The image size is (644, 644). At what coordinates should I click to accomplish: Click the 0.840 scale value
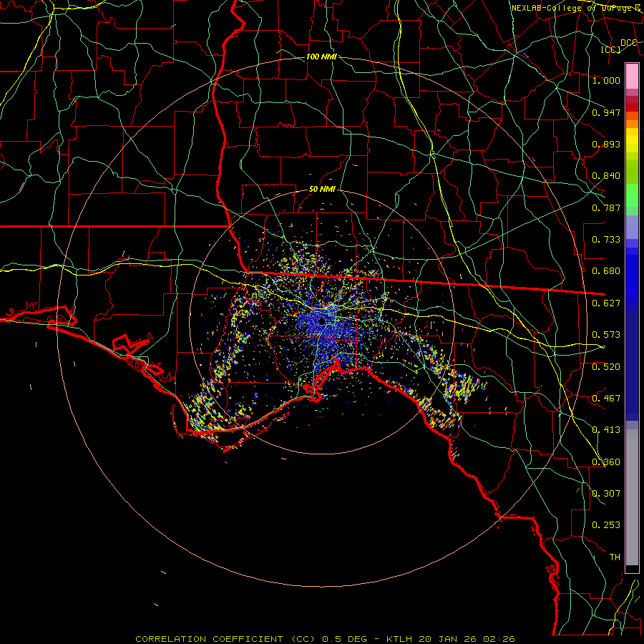pyautogui.click(x=606, y=176)
